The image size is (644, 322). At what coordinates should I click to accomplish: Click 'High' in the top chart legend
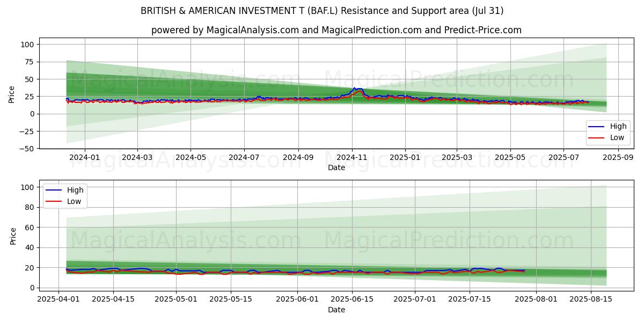point(618,127)
